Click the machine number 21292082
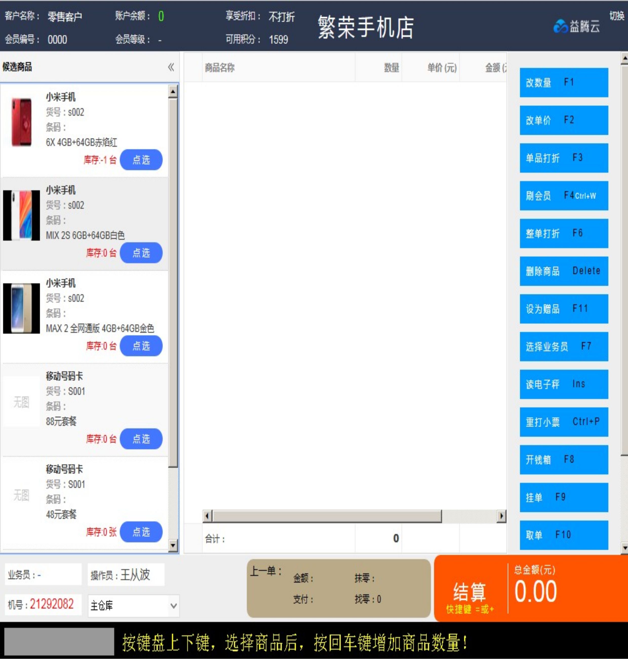 coord(52,604)
